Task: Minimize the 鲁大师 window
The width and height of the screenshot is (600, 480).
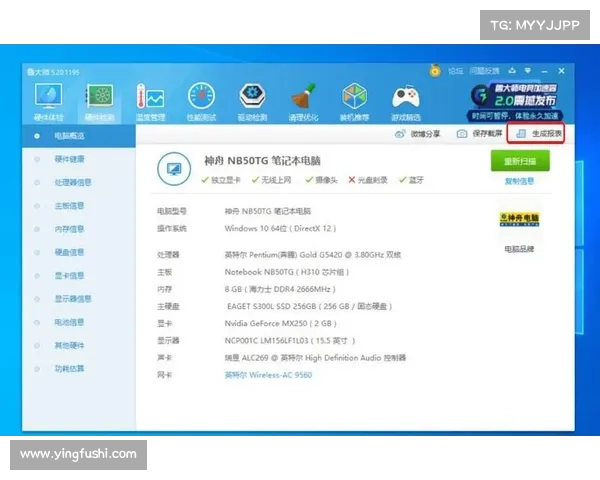Action: (x=545, y=71)
